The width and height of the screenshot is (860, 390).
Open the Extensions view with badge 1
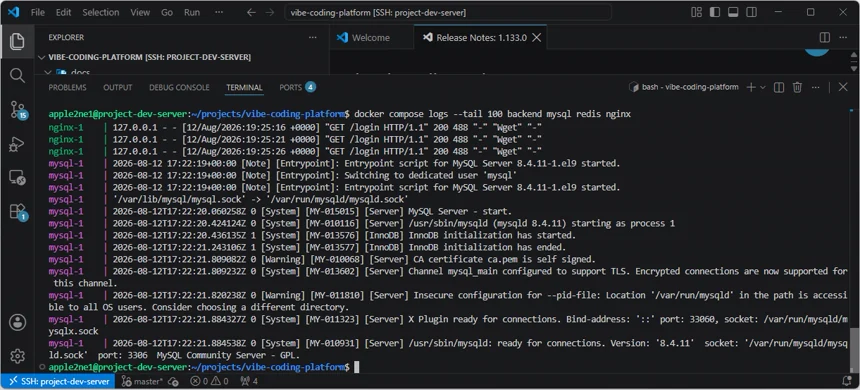18,212
